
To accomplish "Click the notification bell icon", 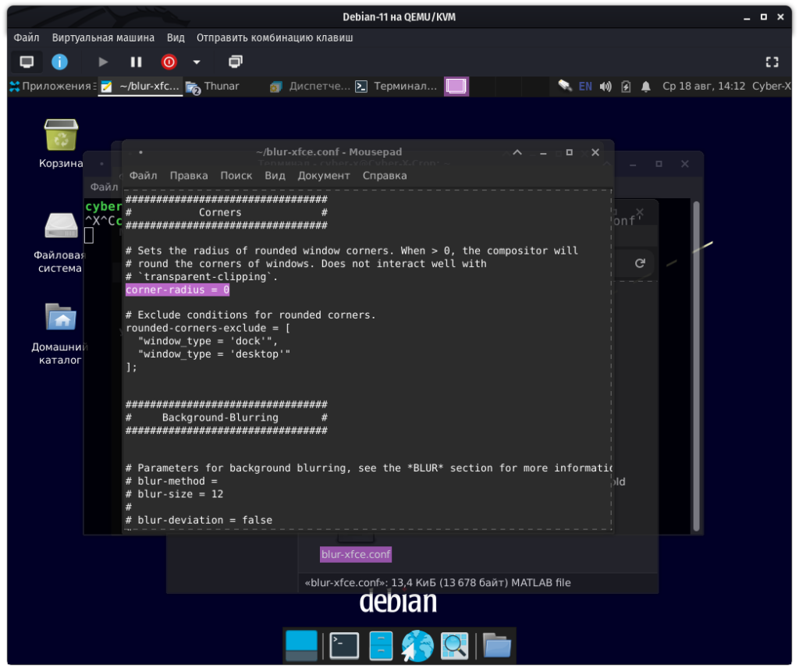I will tap(646, 86).
